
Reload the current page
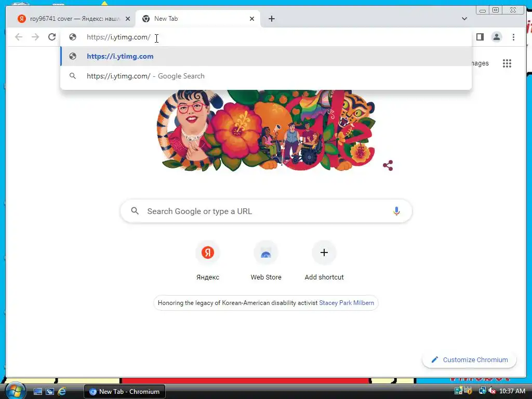(52, 37)
